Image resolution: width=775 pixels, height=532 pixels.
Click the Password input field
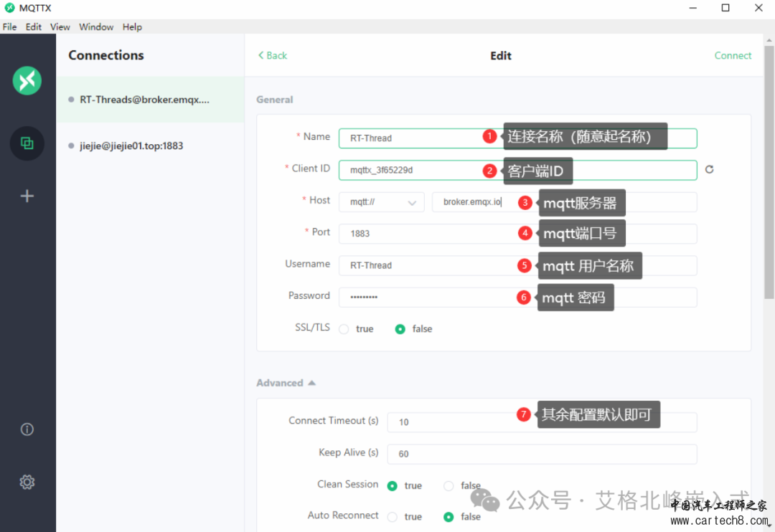[x=517, y=297]
